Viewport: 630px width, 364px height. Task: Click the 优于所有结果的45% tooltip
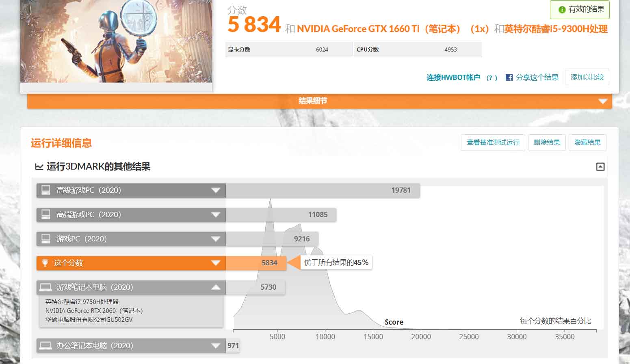point(336,263)
